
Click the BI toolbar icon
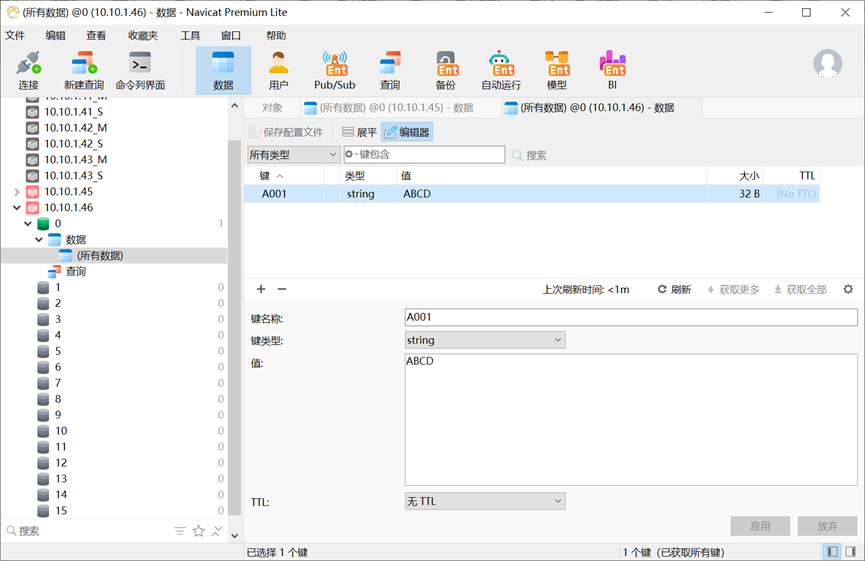point(612,70)
